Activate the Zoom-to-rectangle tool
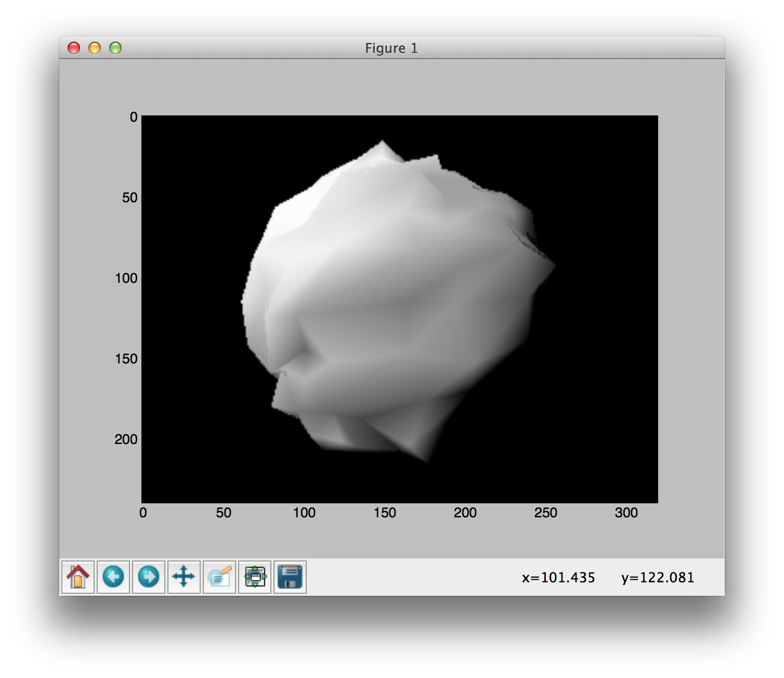This screenshot has width=784, height=678. [219, 577]
